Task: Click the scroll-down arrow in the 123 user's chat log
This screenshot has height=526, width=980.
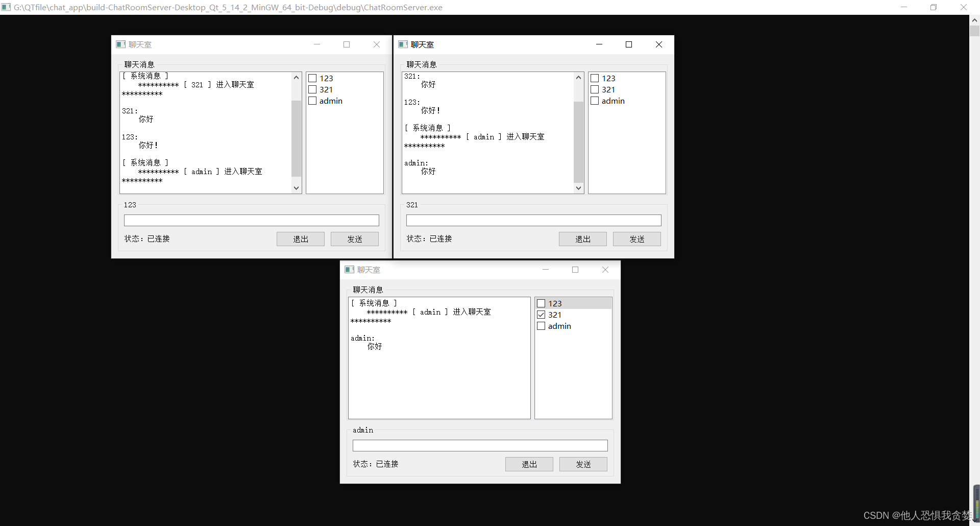Action: pyautogui.click(x=296, y=188)
